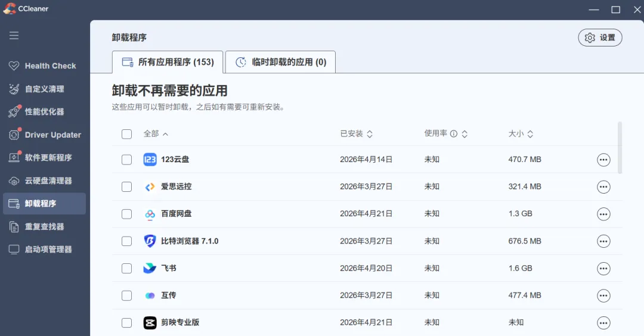
Task: Click the 软件更新程序 laptop icon
Action: (14, 157)
